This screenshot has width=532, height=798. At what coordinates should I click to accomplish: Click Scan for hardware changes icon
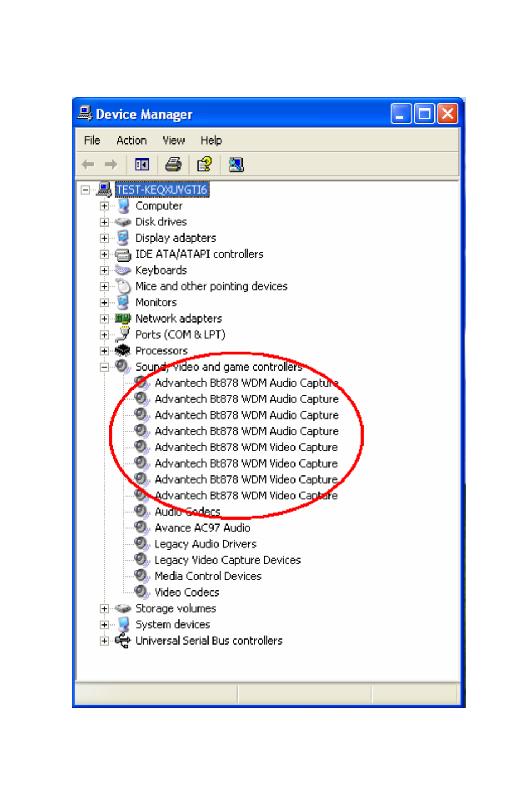[x=236, y=165]
